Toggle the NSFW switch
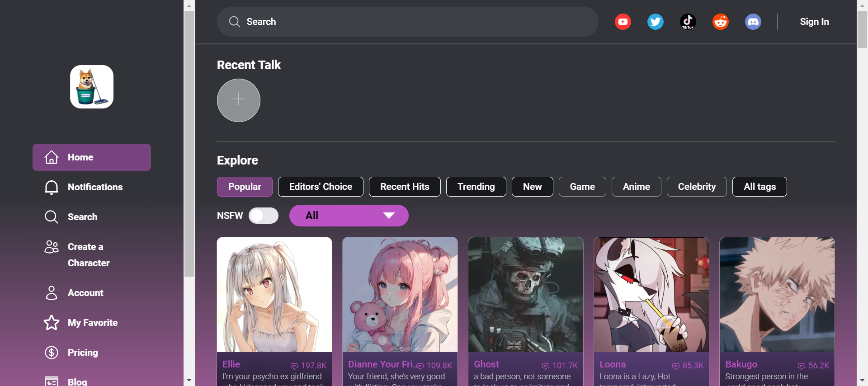868x386 pixels. coord(264,216)
